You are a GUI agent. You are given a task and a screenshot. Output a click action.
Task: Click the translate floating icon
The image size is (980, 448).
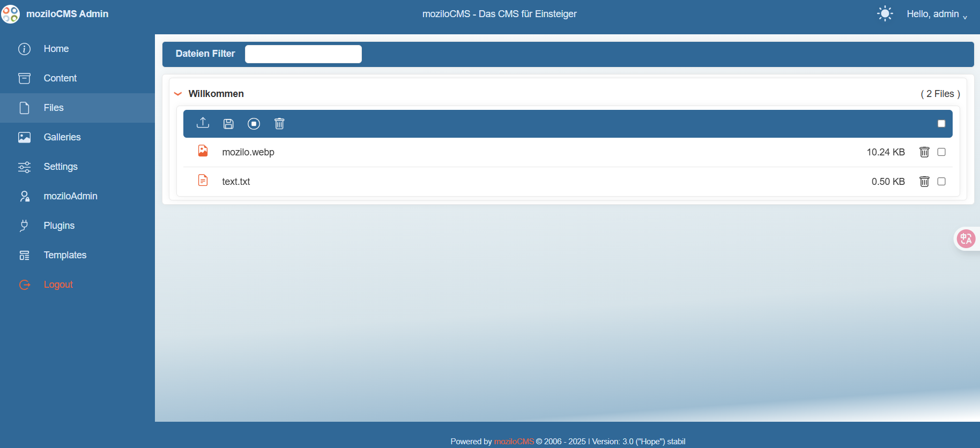click(x=966, y=238)
